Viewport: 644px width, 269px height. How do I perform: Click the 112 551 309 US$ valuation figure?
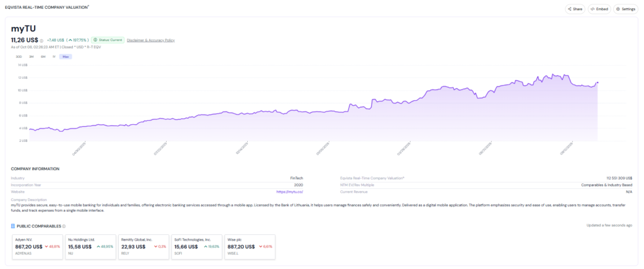tap(619, 178)
